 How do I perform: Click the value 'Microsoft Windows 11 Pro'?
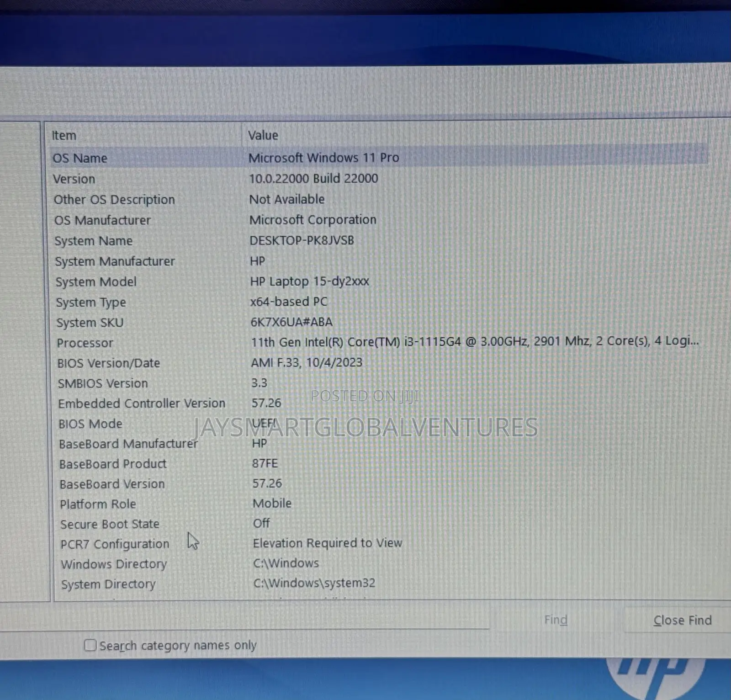coord(323,158)
